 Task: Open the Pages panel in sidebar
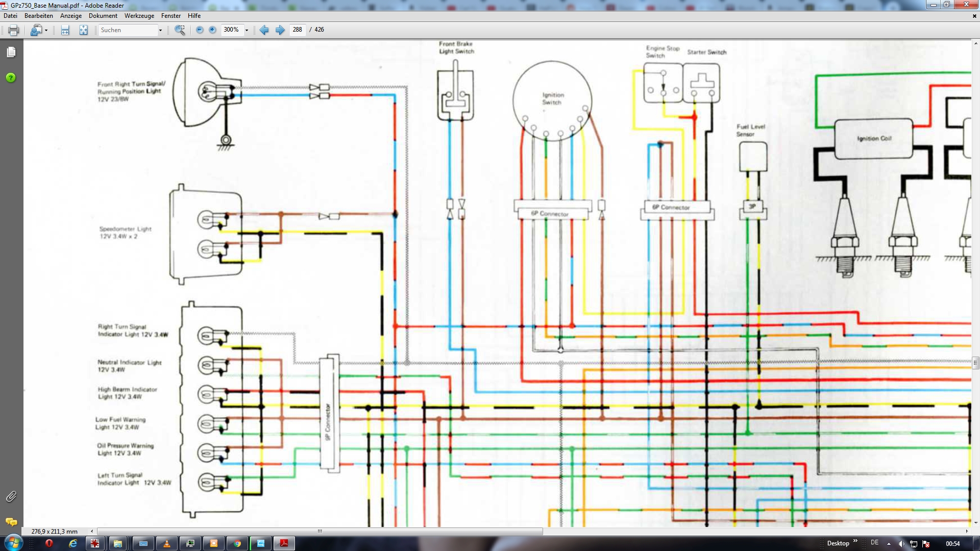tap(11, 52)
